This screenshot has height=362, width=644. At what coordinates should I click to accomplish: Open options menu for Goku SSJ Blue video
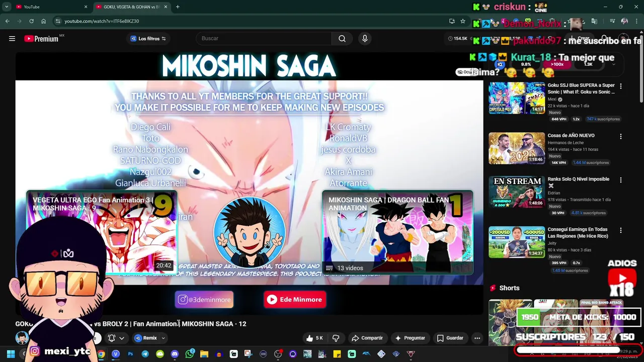point(620,86)
